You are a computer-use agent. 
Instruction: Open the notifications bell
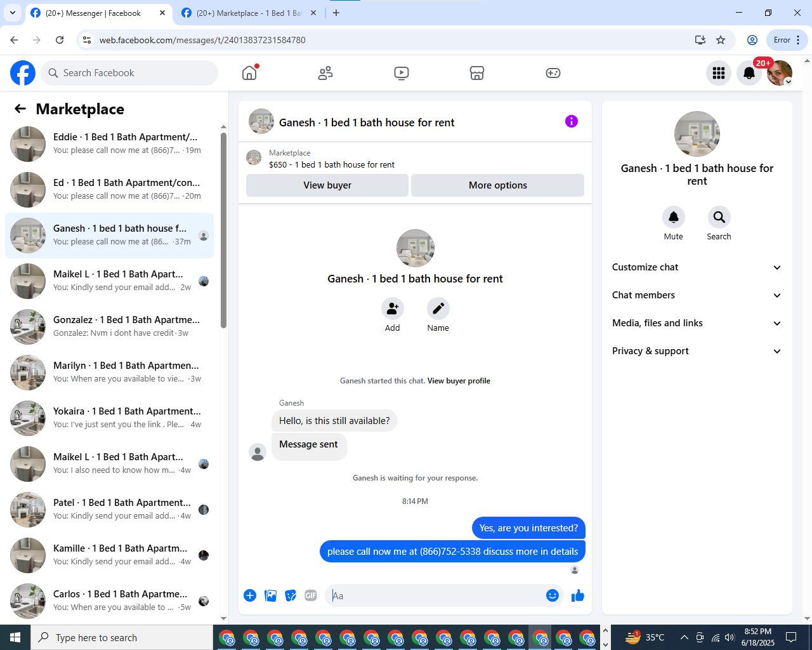(x=749, y=73)
